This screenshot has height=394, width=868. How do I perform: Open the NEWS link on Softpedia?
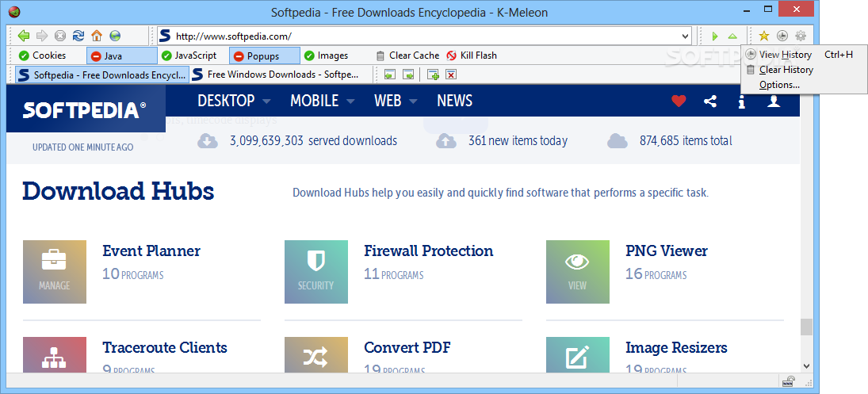tap(454, 101)
